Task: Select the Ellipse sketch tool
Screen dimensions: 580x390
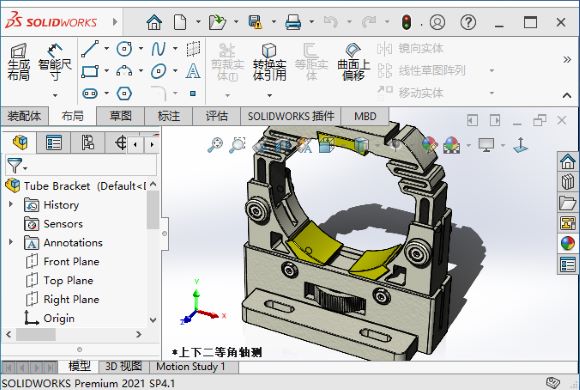Action: click(158, 71)
